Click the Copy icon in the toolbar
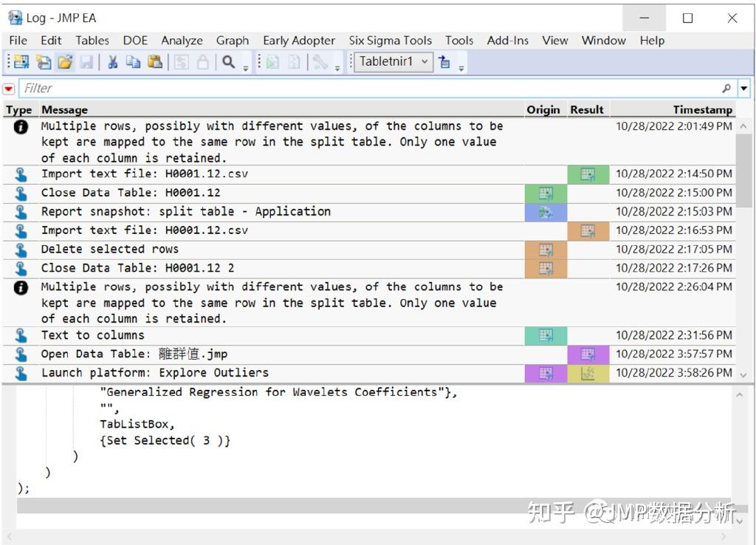 (x=134, y=62)
